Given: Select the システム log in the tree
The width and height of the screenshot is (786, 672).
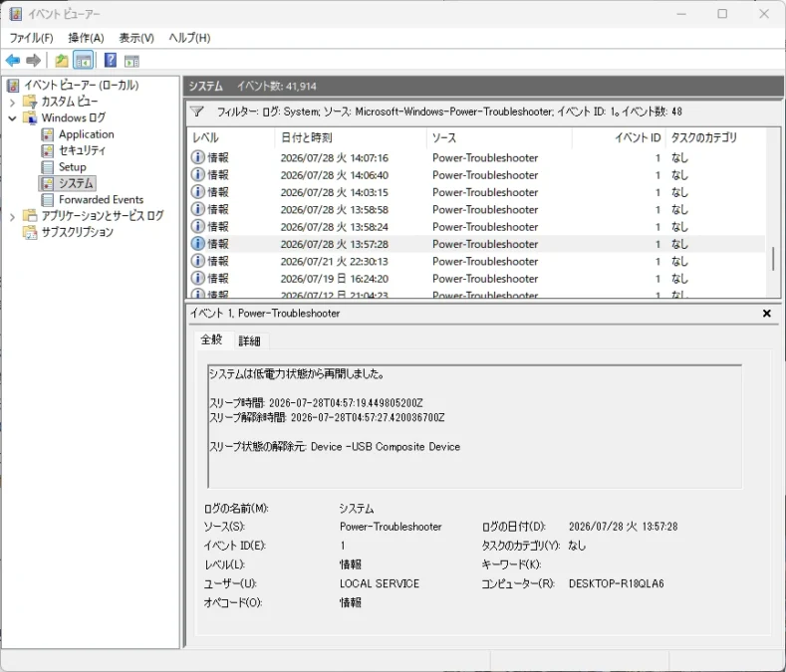Looking at the screenshot, I should (76, 183).
